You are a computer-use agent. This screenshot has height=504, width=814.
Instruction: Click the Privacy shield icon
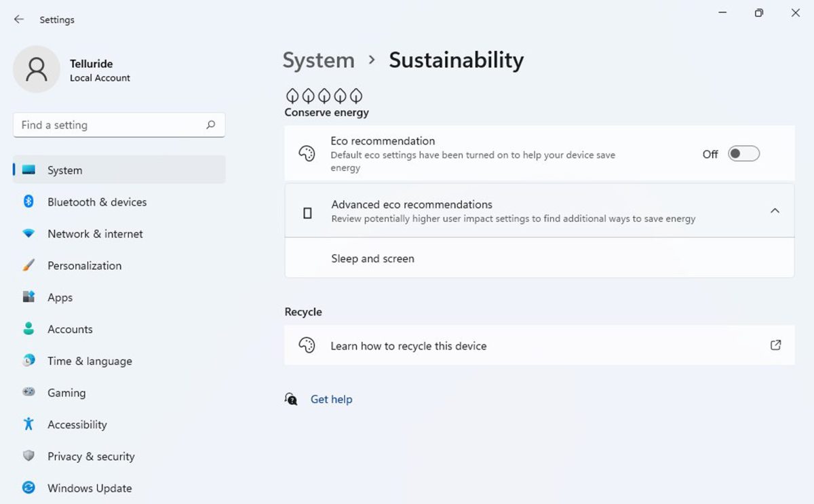[28, 456]
